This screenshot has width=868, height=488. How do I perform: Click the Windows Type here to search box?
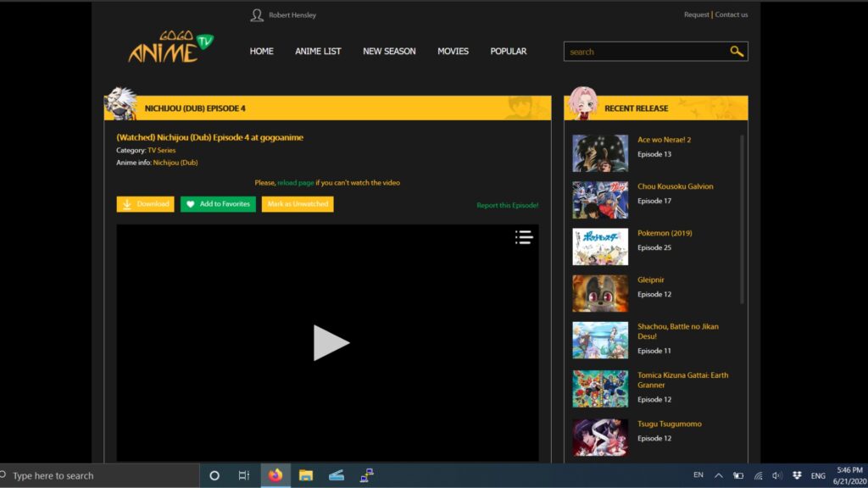100,475
